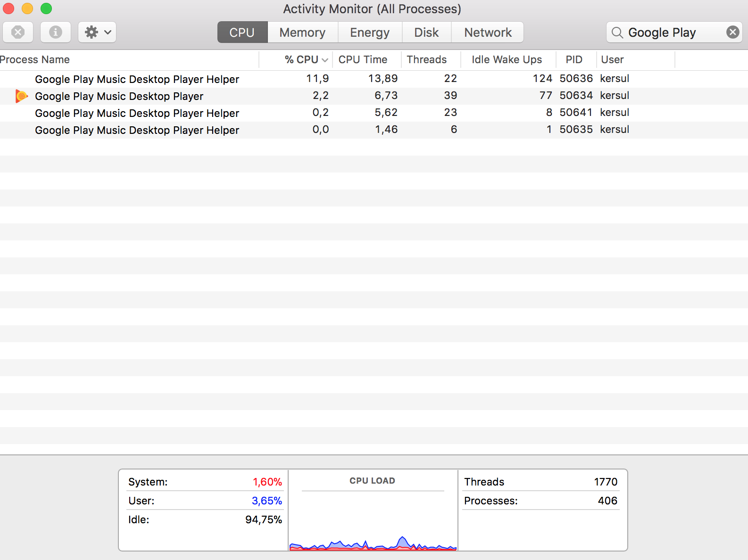Click the 11,9 % CPU value
Viewport: 748px width, 560px height.
317,78
